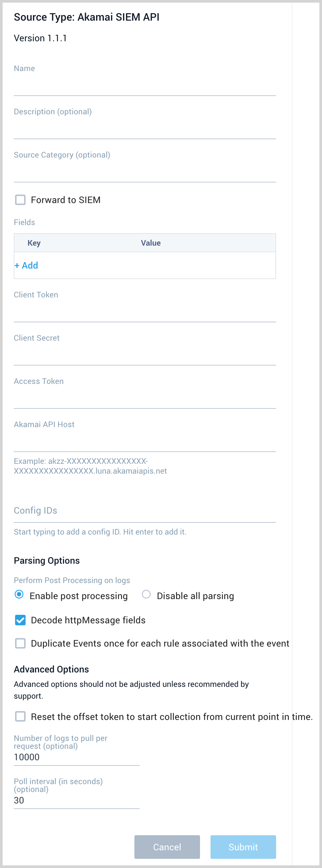Image resolution: width=322 pixels, height=868 pixels.
Task: Enable the Forward to SIEM checkbox
Action: pos(20,199)
